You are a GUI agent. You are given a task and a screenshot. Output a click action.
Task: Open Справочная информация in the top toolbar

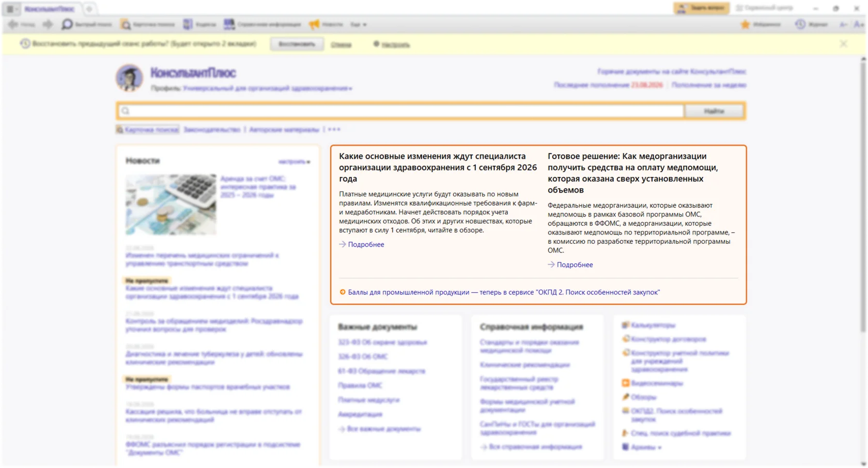[262, 24]
